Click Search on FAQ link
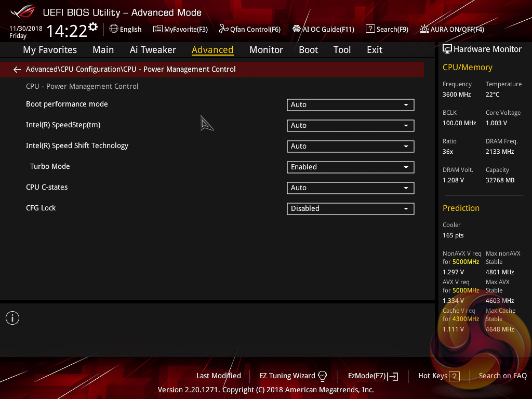The image size is (532, 399). click(x=502, y=376)
